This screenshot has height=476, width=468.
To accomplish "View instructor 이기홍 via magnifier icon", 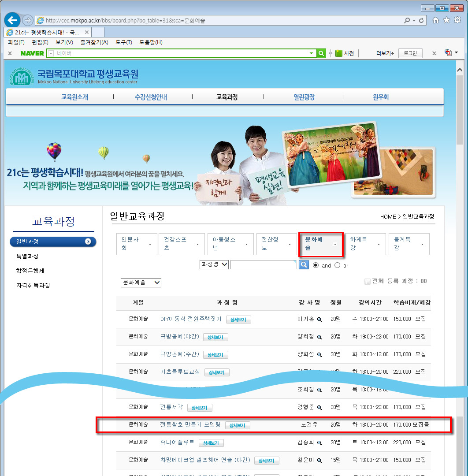I will pos(319,320).
